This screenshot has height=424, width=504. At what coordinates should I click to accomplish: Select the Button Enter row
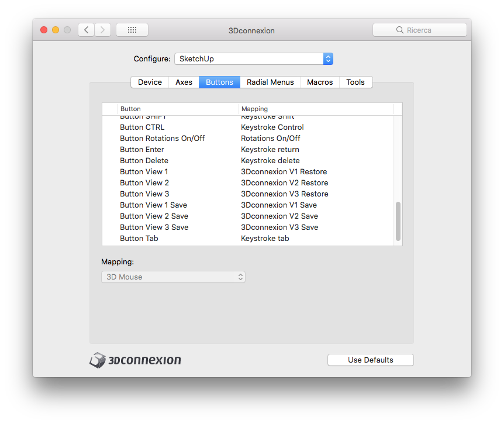pos(248,150)
